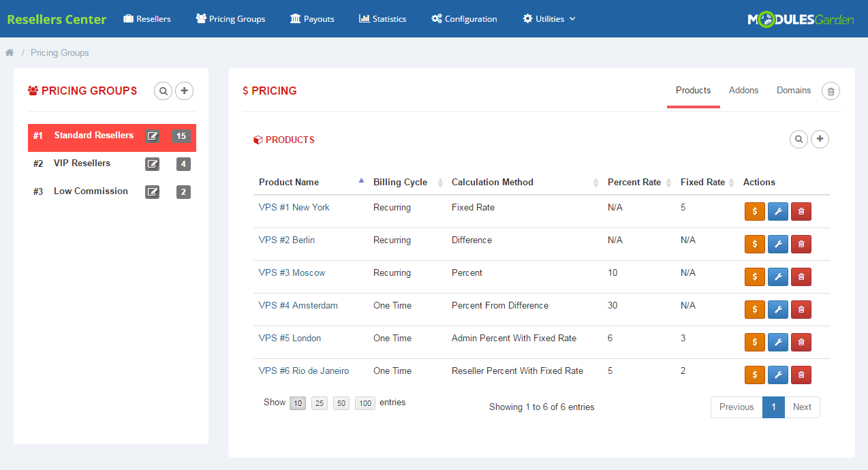Image resolution: width=868 pixels, height=470 pixels.
Task: Add a new pricing group via plus icon
Action: (184, 91)
